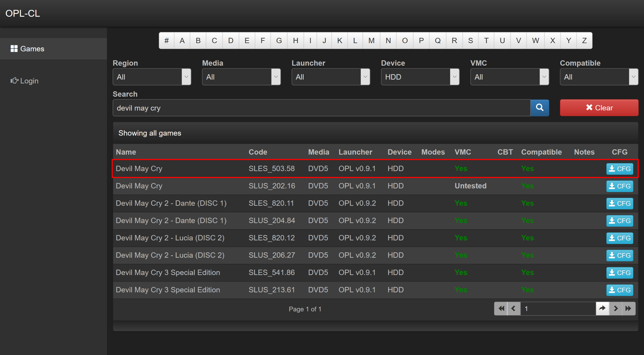Go to previous page of results
644x355 pixels.
(514, 308)
